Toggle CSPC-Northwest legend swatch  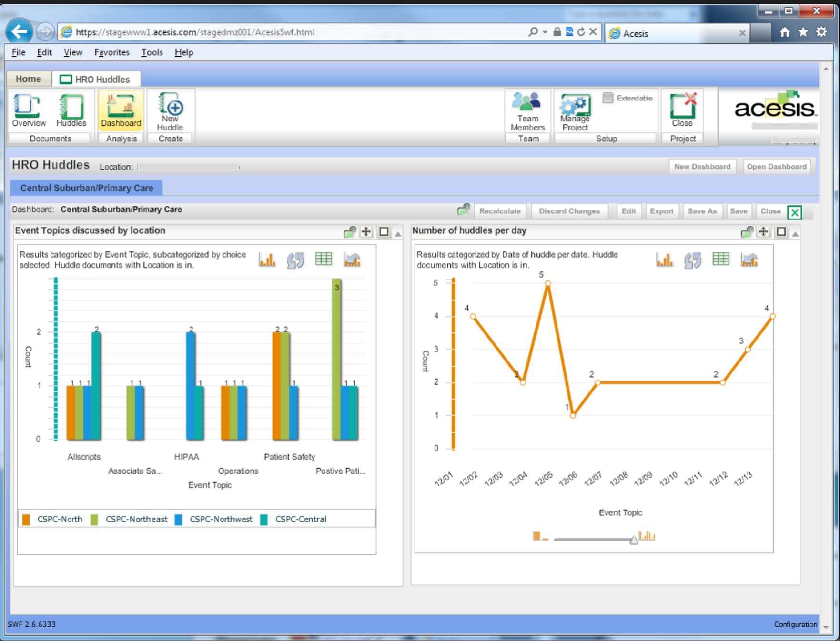tap(179, 520)
